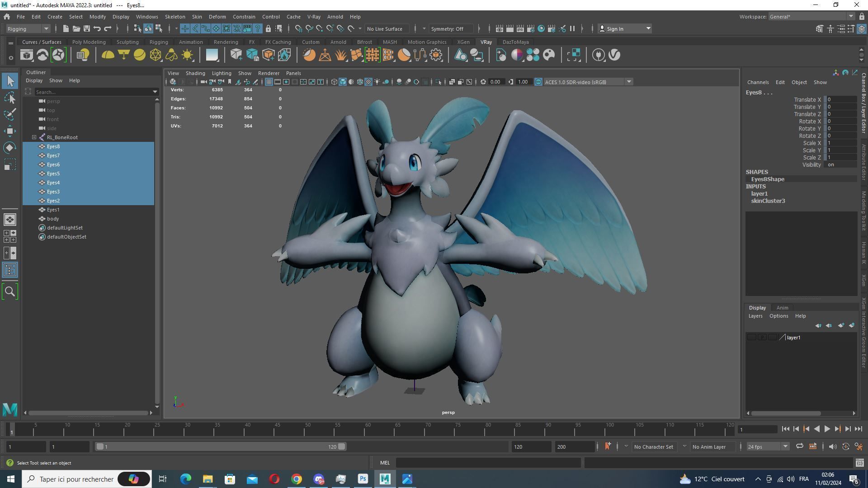Create a new scene from the status line

click(x=66, y=28)
